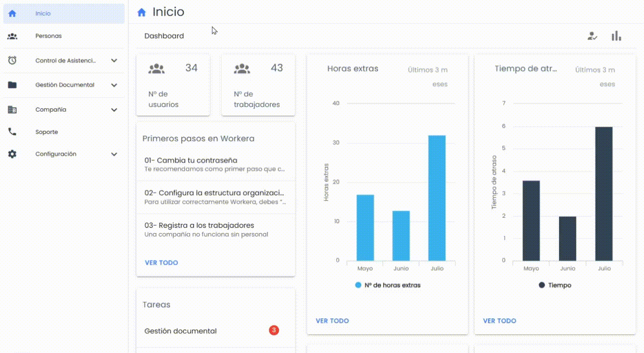Screen dimensions: 644x353
Task: Click Últimos 3 meses label on Horas extras
Action: 428,77
